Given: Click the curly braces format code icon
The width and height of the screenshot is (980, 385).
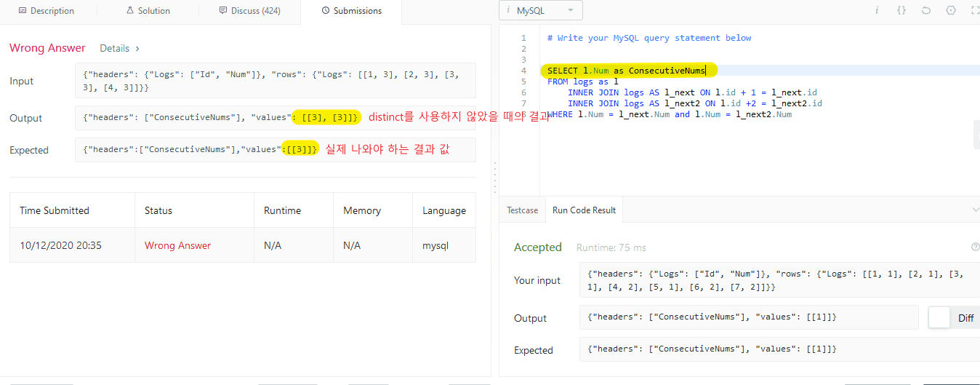Looking at the screenshot, I should 901,10.
